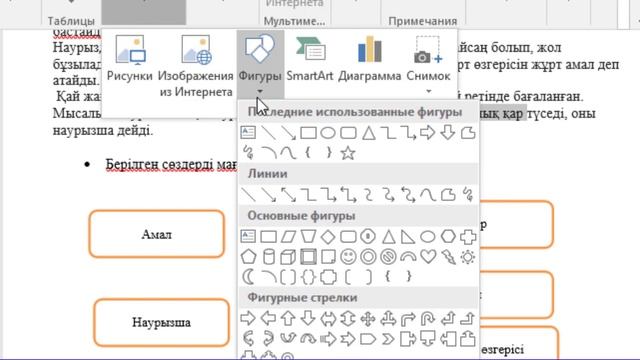Choose the no symbol prohibition shape
This screenshot has height=360, width=640.
[x=388, y=257]
